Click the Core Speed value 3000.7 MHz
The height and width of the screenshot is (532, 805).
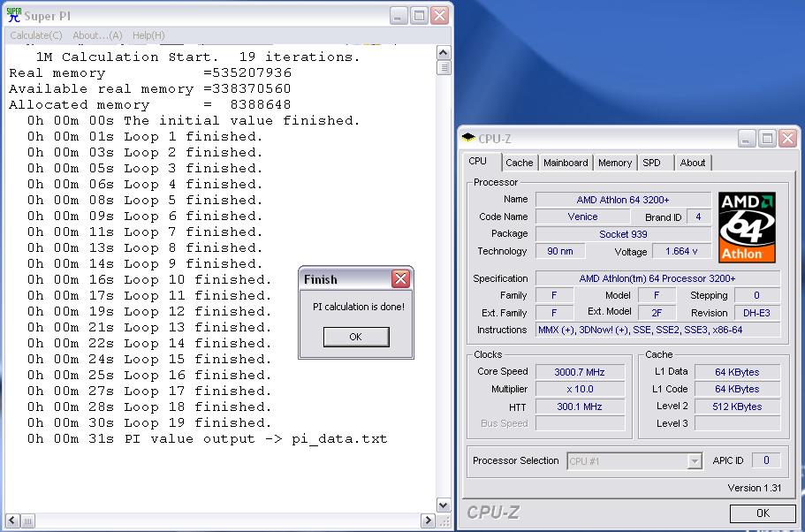point(580,372)
